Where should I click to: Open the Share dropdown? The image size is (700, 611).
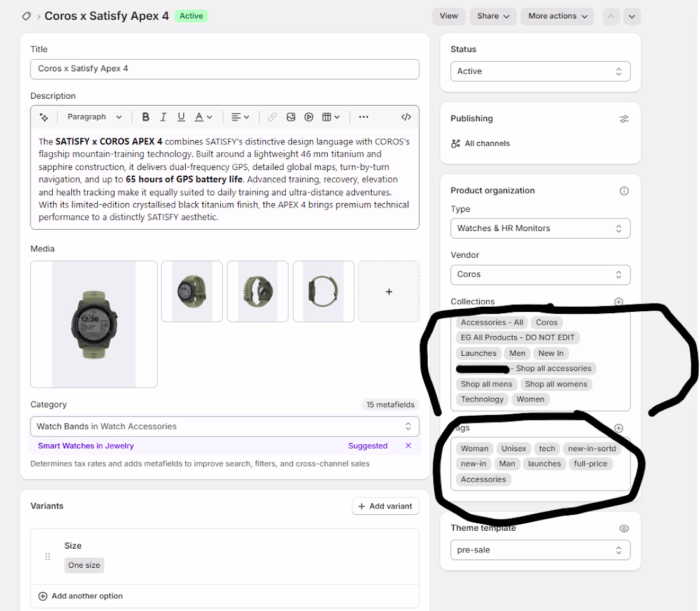pos(493,16)
